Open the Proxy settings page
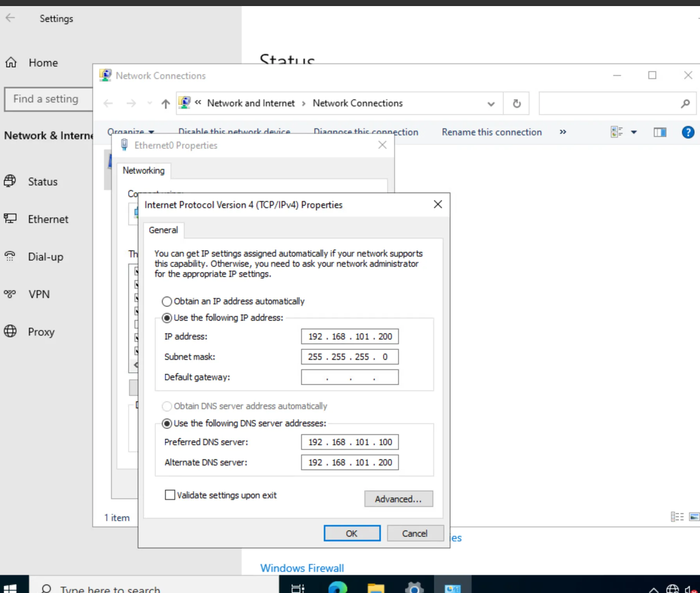Viewport: 700px width, 593px height. click(41, 332)
